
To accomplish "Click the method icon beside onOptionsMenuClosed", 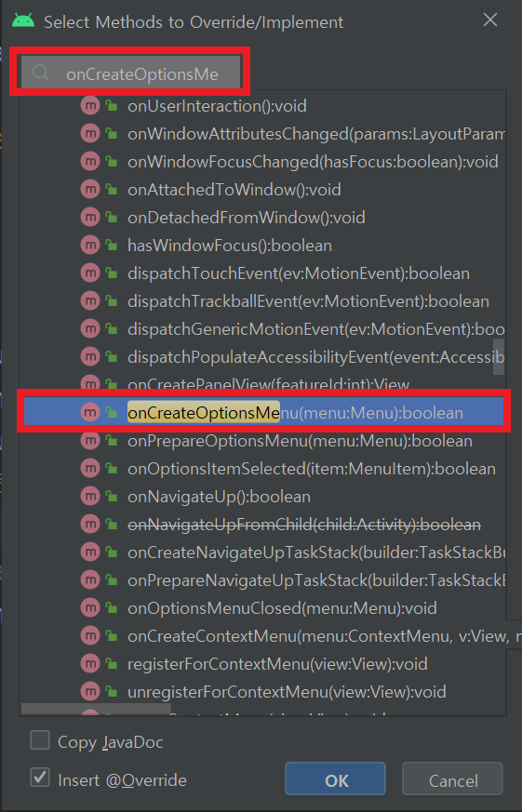I will (x=90, y=608).
